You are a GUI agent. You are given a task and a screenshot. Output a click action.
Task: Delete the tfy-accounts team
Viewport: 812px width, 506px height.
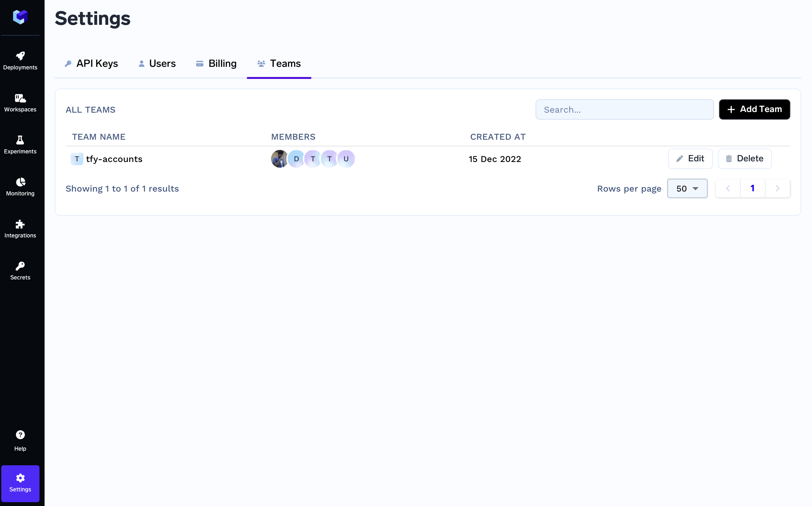click(744, 158)
